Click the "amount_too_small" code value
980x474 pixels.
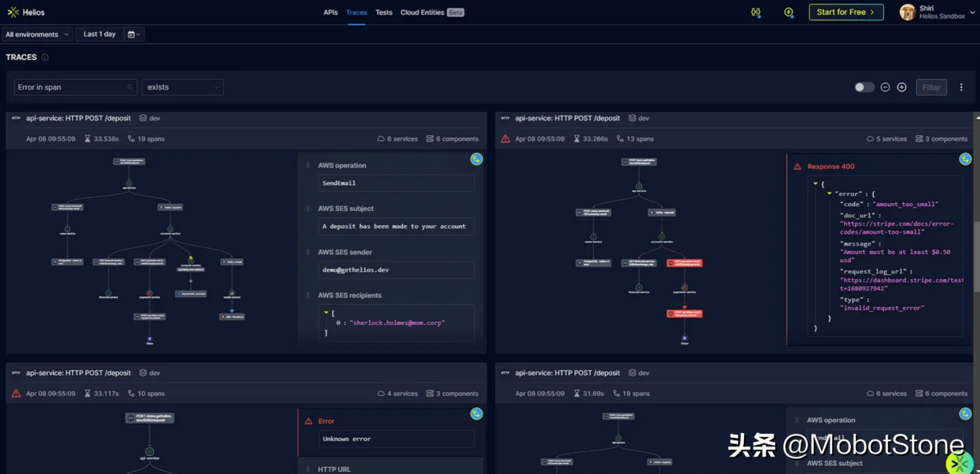tap(905, 204)
